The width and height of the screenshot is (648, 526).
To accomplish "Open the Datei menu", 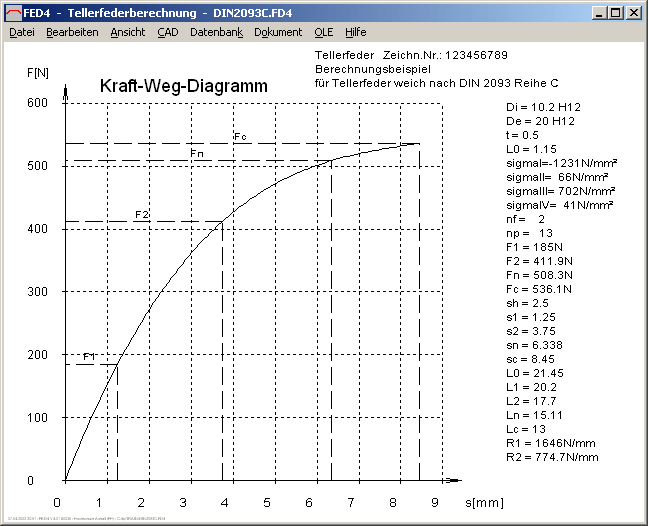I will pos(22,32).
